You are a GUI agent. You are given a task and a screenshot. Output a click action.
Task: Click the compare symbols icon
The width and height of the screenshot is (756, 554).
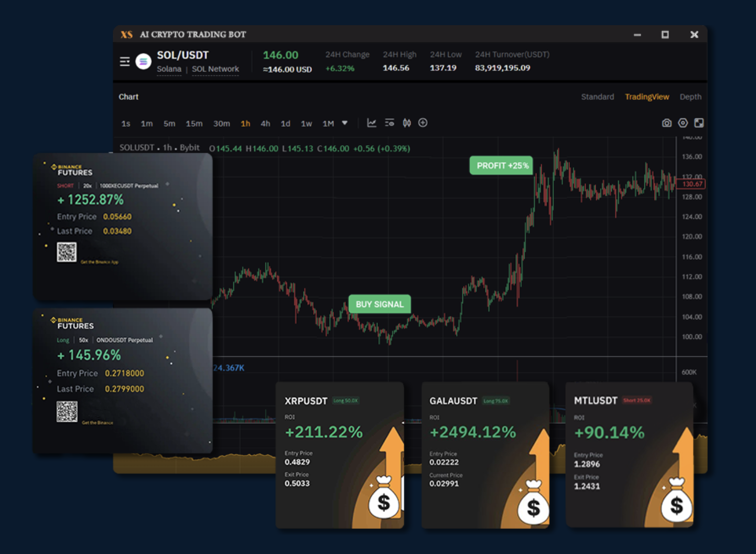click(x=407, y=122)
